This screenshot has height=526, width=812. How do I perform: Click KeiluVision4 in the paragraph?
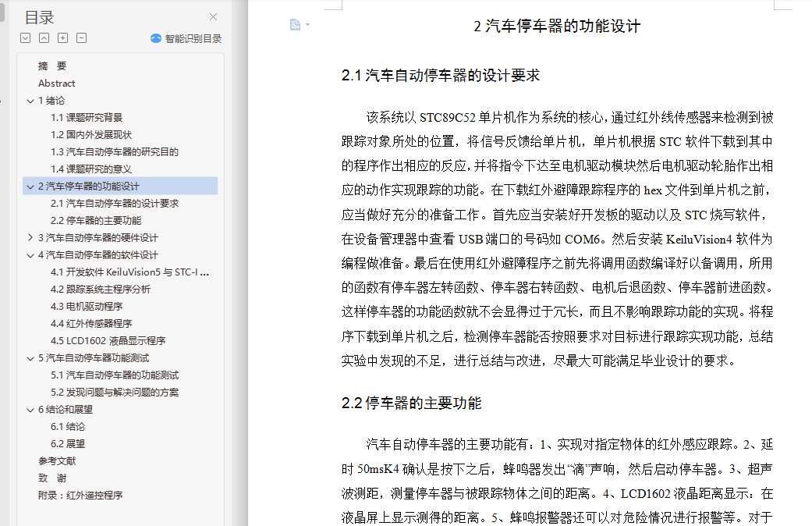(x=699, y=240)
